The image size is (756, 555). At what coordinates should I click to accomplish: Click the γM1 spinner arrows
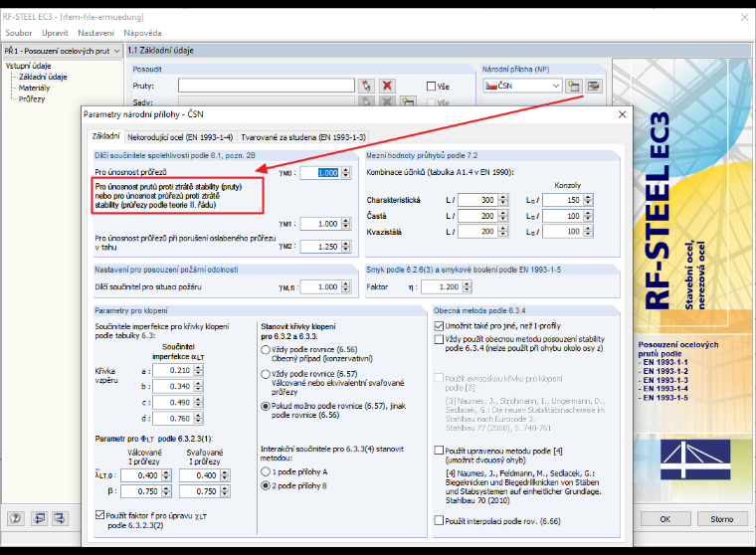[x=346, y=224]
